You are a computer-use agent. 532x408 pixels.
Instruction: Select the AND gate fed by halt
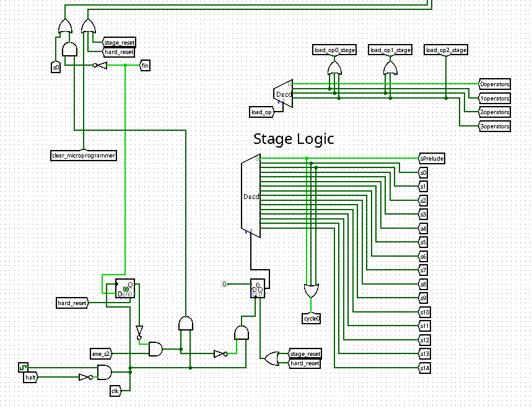click(105, 372)
